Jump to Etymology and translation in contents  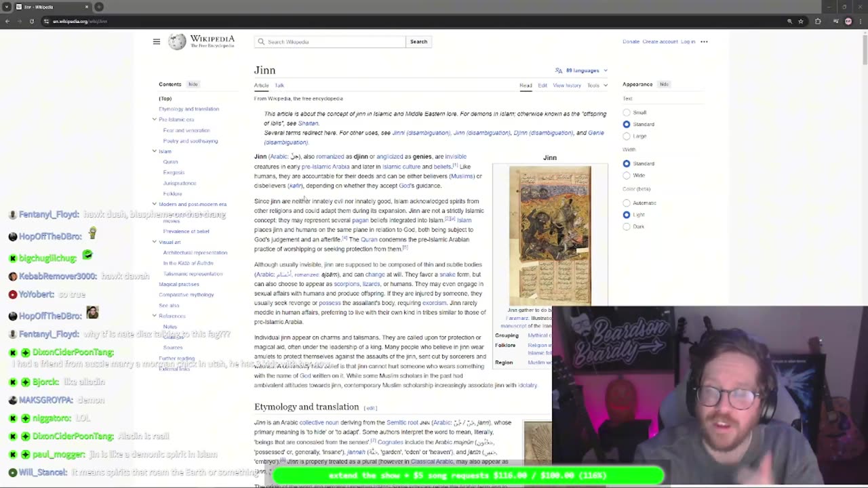189,109
